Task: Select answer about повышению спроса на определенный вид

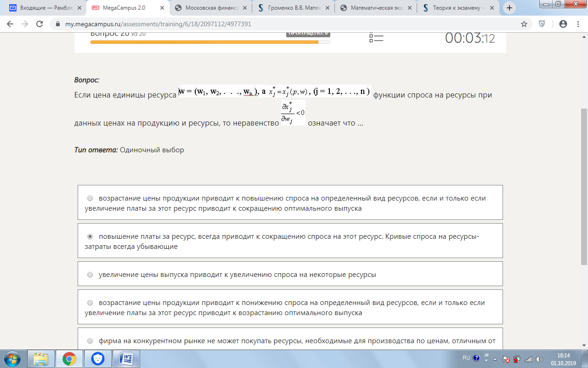Action: tap(290, 203)
